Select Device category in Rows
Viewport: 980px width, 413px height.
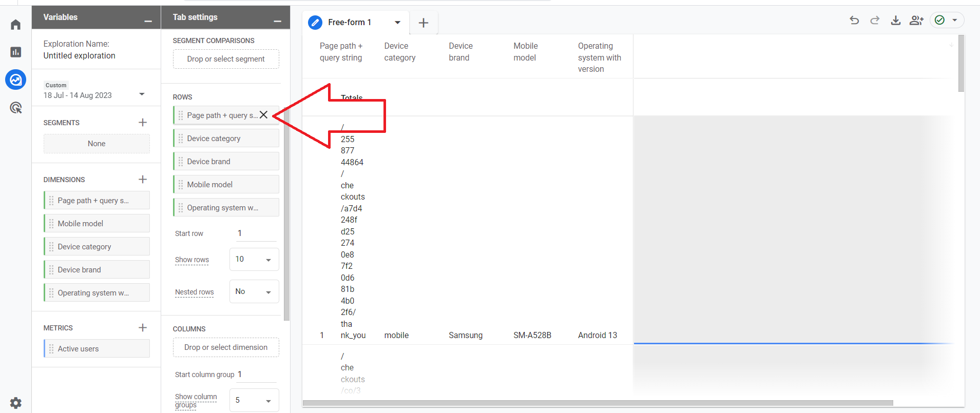pos(226,139)
